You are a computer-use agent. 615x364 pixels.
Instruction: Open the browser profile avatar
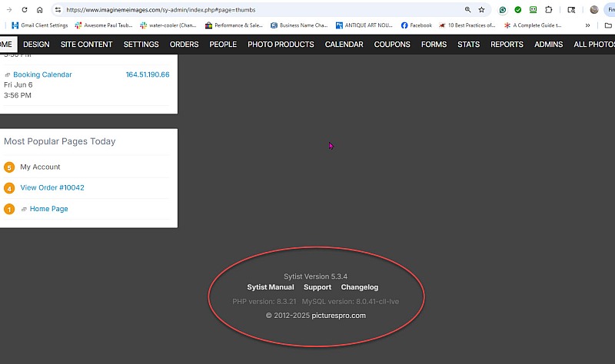(x=594, y=10)
